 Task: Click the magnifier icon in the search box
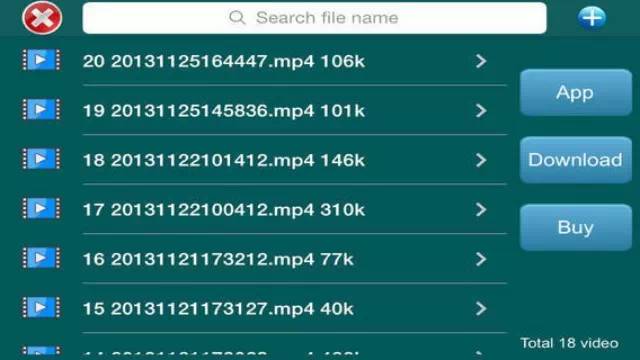[237, 18]
